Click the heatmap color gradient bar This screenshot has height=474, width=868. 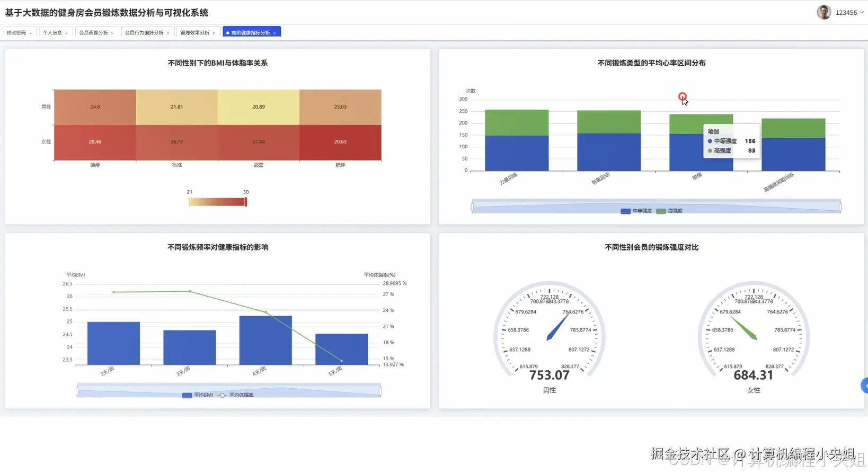tap(218, 202)
